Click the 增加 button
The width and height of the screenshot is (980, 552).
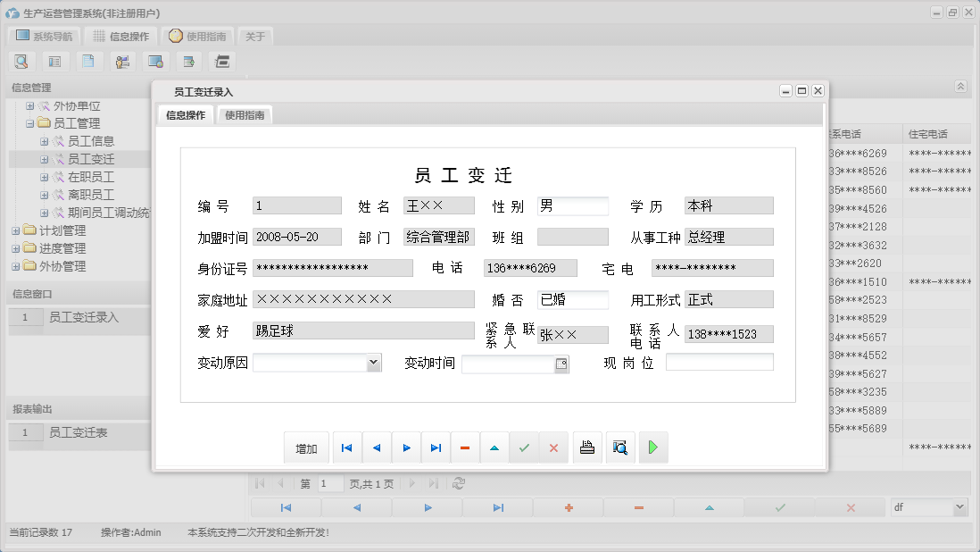point(306,447)
